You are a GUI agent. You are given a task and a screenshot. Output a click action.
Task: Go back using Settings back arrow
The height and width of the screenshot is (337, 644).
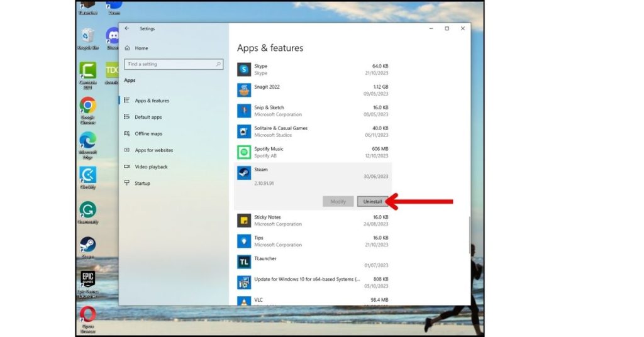[127, 28]
